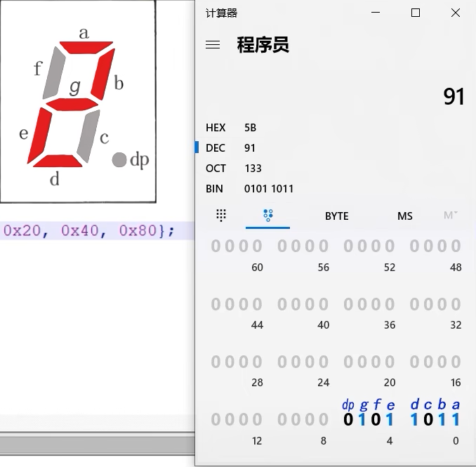Switch to the full keypad view
The height and width of the screenshot is (467, 476).
pyautogui.click(x=221, y=216)
